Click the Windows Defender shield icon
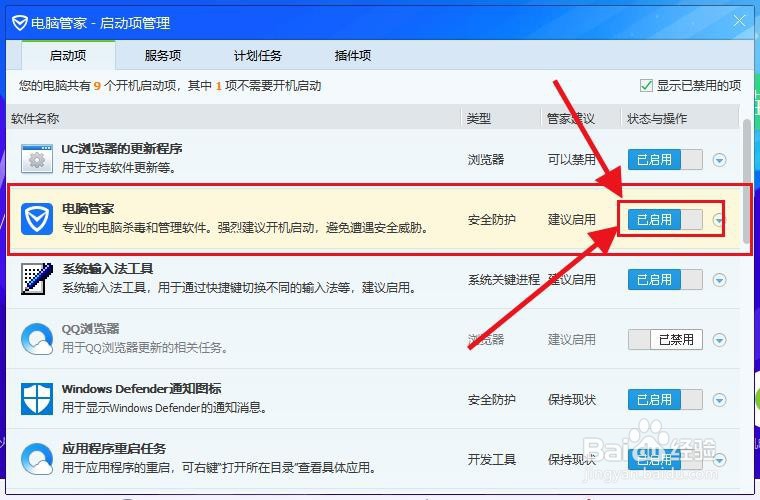760x500 pixels. [x=37, y=399]
